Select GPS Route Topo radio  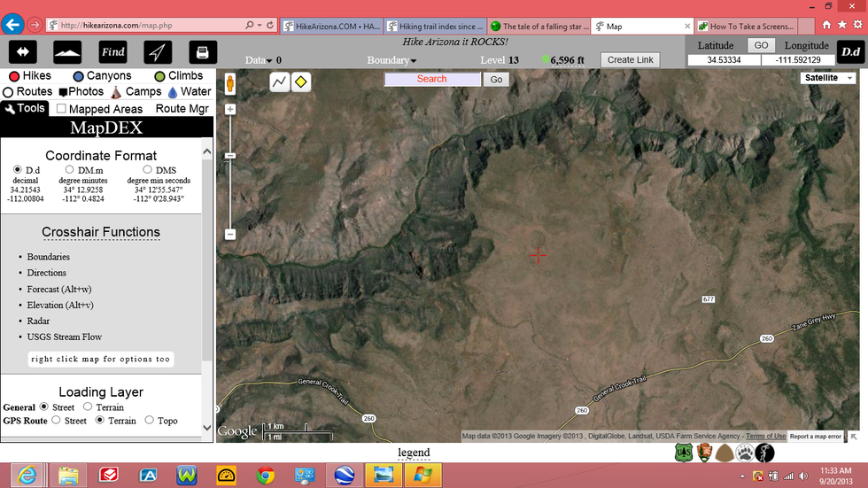(x=149, y=420)
